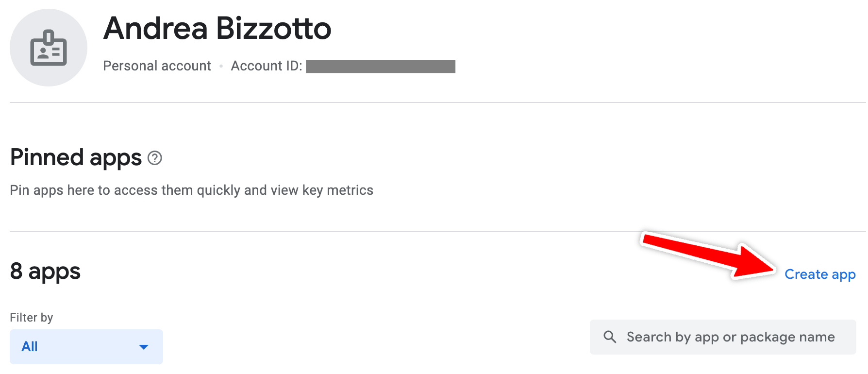Select the Personal account label
The height and width of the screenshot is (374, 868).
tap(157, 66)
